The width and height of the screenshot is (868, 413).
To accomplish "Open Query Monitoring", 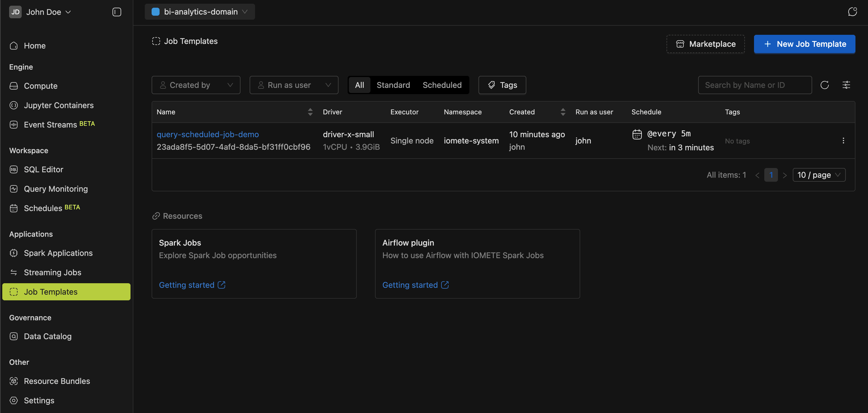I will tap(56, 189).
